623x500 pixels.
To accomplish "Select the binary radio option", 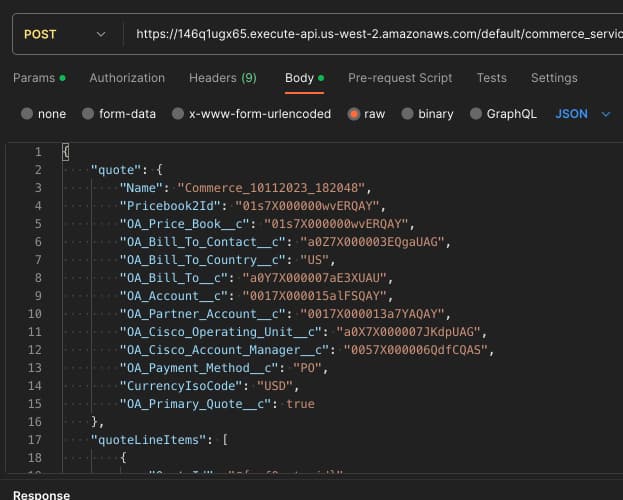I will (x=407, y=114).
